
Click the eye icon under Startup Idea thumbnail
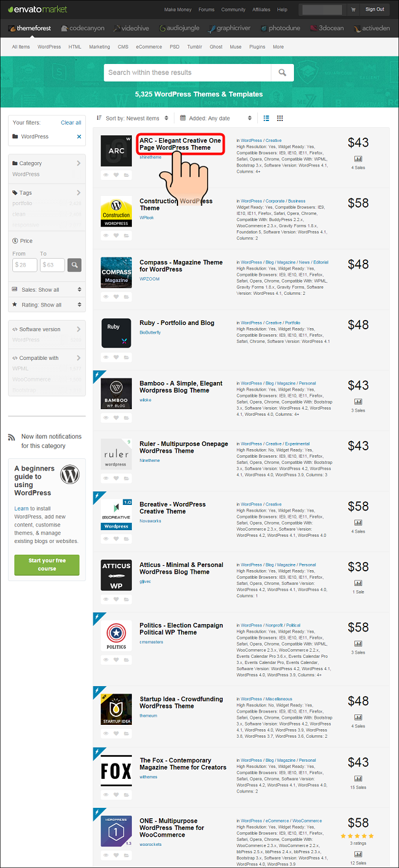tap(106, 733)
